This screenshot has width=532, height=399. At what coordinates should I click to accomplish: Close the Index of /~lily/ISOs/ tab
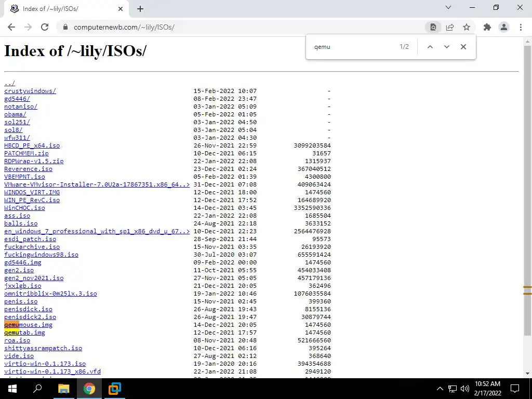tap(121, 9)
